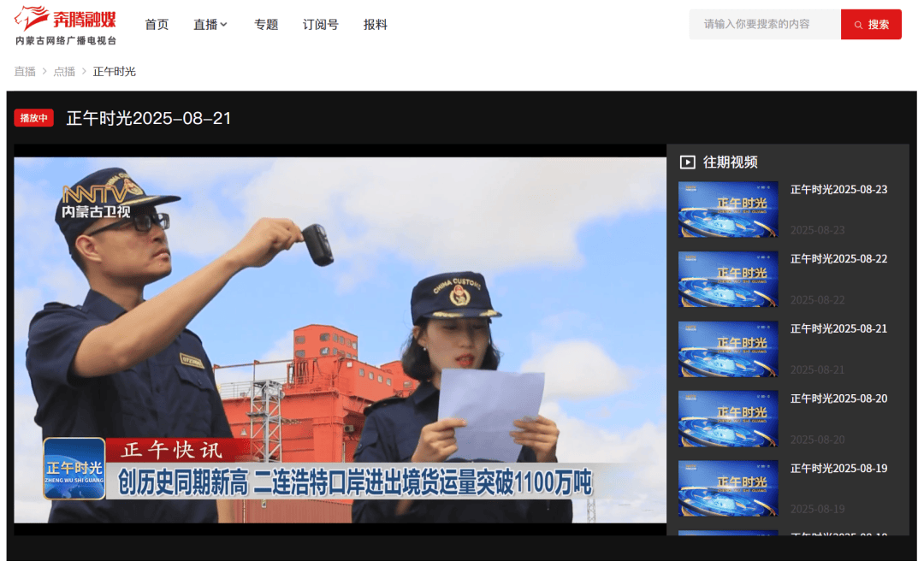Open thumbnail for 正午时光2025-08-19
This screenshot has width=924, height=567.
point(728,488)
